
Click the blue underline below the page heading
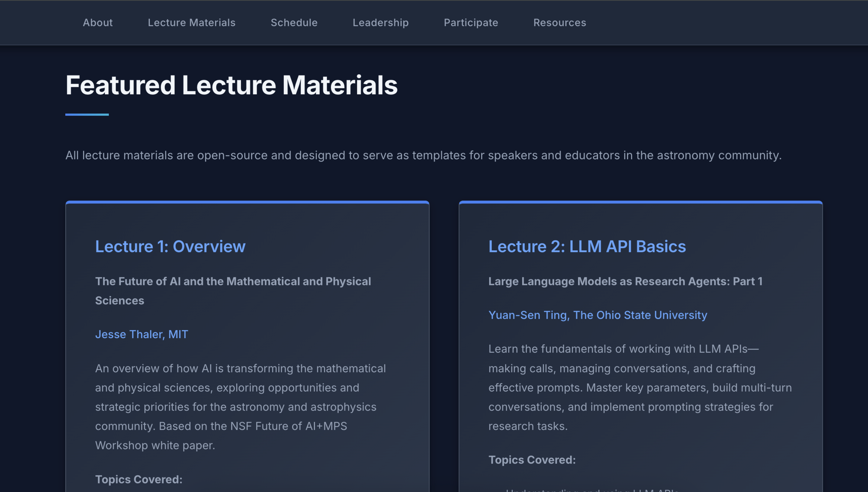pos(87,114)
